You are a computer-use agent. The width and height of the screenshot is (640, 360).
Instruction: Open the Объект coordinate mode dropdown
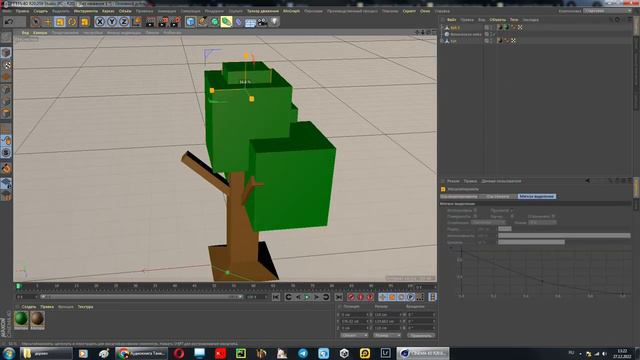tap(354, 335)
